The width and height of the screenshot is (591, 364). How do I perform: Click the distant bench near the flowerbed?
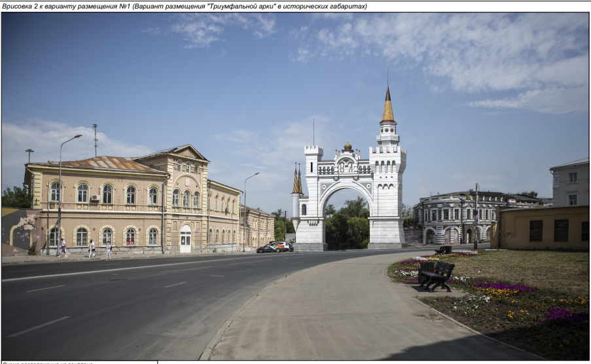tap(443, 250)
